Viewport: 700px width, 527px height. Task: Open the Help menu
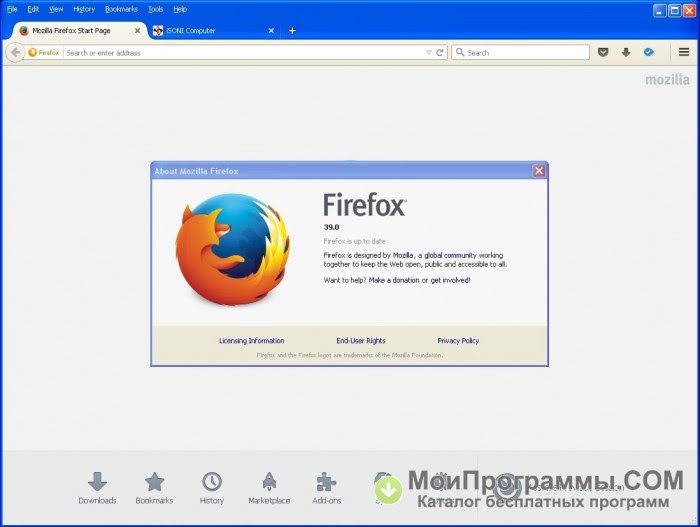tap(180, 9)
